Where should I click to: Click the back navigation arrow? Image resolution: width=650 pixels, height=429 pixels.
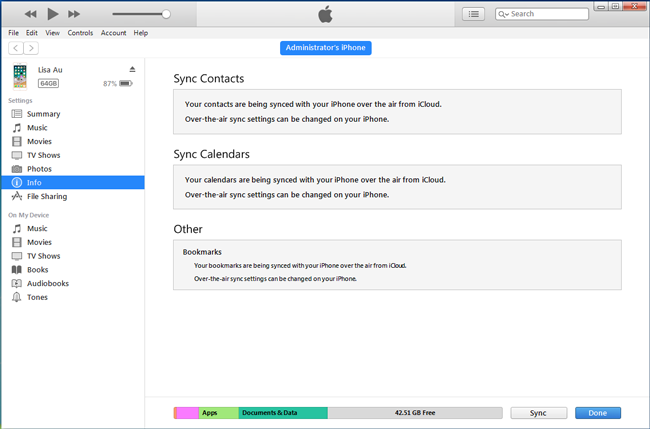pos(16,48)
